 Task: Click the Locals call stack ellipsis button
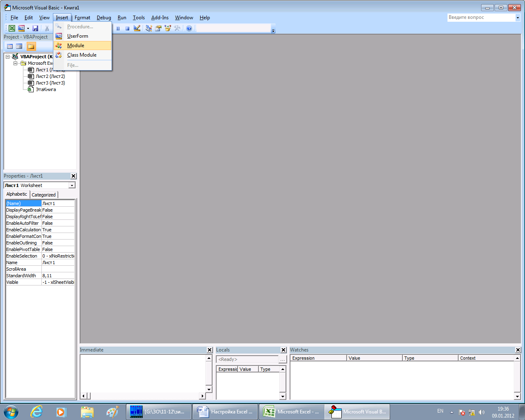click(x=283, y=359)
